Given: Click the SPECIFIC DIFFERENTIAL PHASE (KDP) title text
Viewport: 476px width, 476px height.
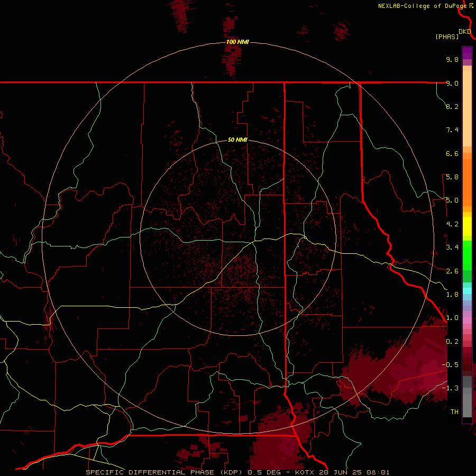Looking at the screenshot, I should coord(165,472).
